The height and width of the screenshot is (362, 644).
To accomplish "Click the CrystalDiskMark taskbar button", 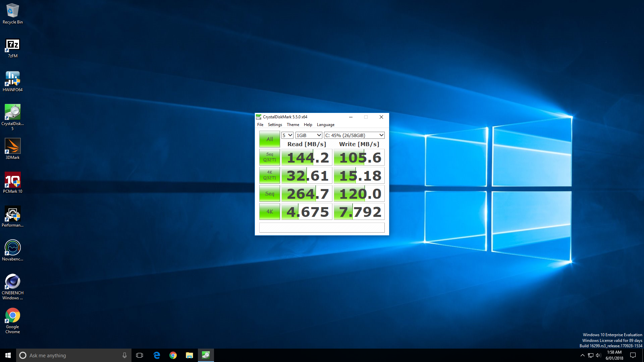I will pyautogui.click(x=206, y=355).
